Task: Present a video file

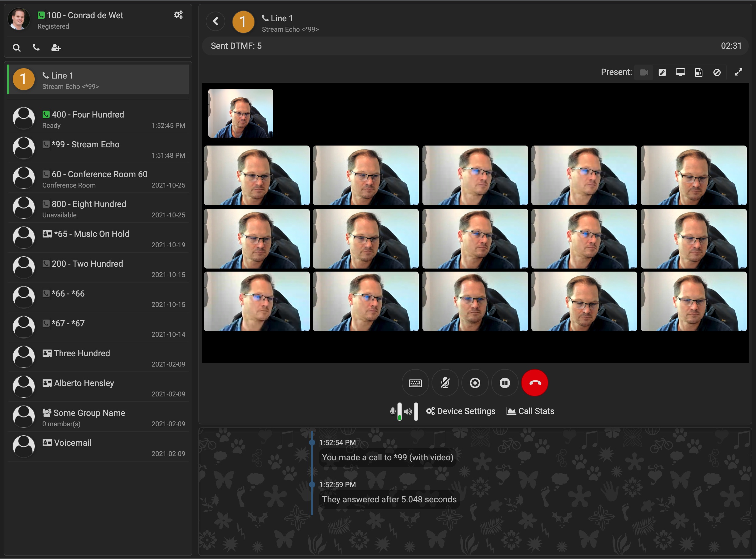Action: (x=698, y=72)
